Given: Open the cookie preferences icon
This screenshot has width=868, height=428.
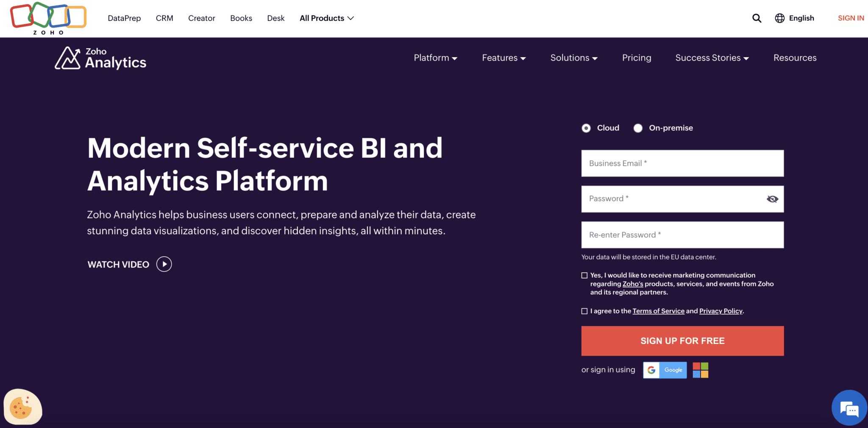Looking at the screenshot, I should pos(23,407).
